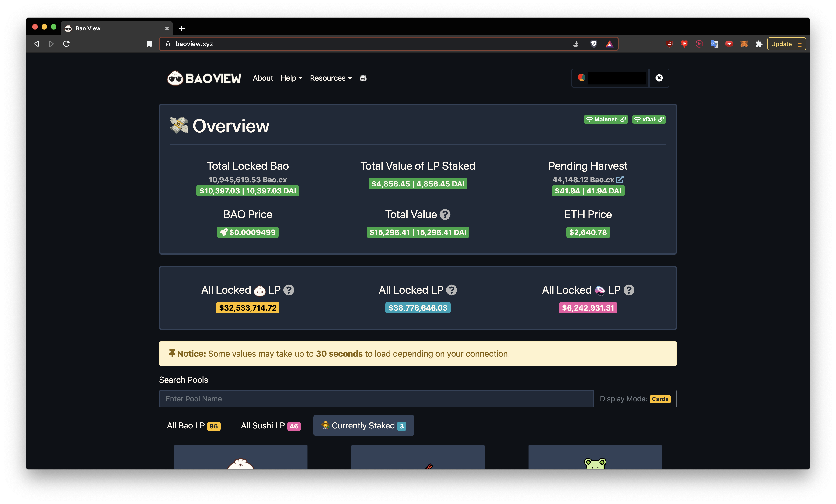The height and width of the screenshot is (504, 836).
Task: Click the All Locked Sushi LP help icon
Action: [x=629, y=290]
